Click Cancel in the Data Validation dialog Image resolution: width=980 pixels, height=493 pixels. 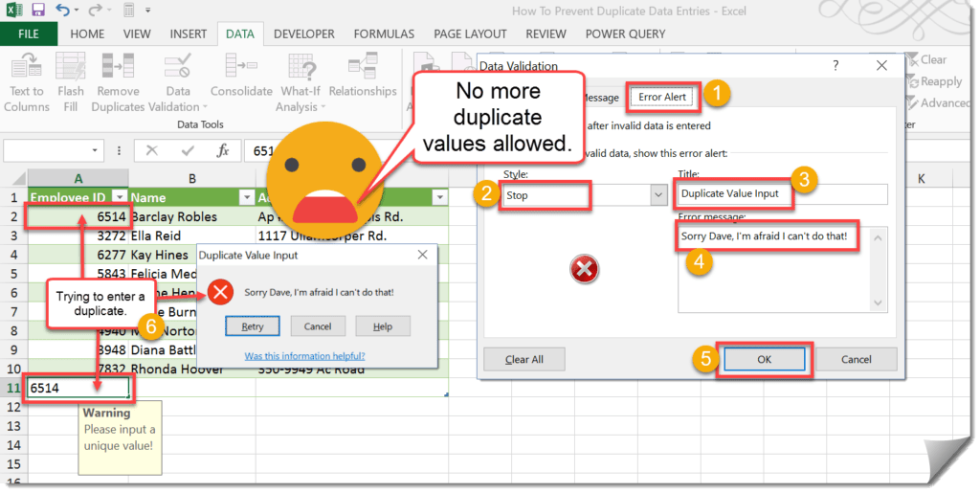click(x=856, y=359)
